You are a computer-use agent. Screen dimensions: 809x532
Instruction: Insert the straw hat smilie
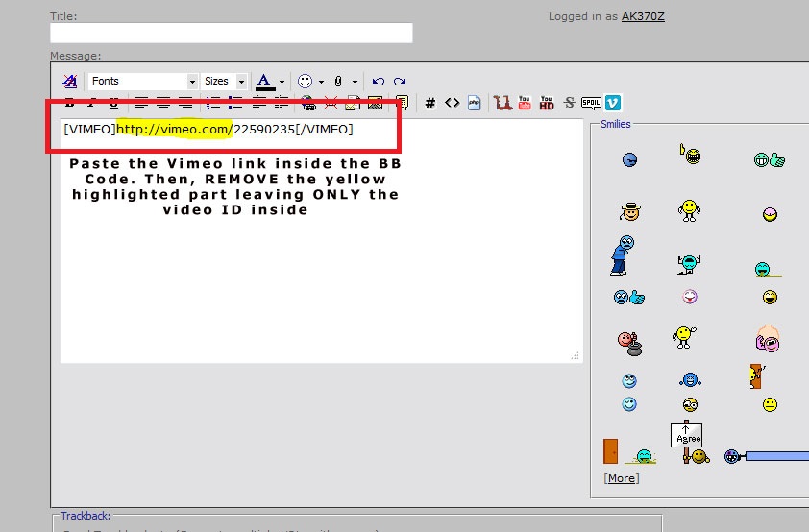coord(630,211)
